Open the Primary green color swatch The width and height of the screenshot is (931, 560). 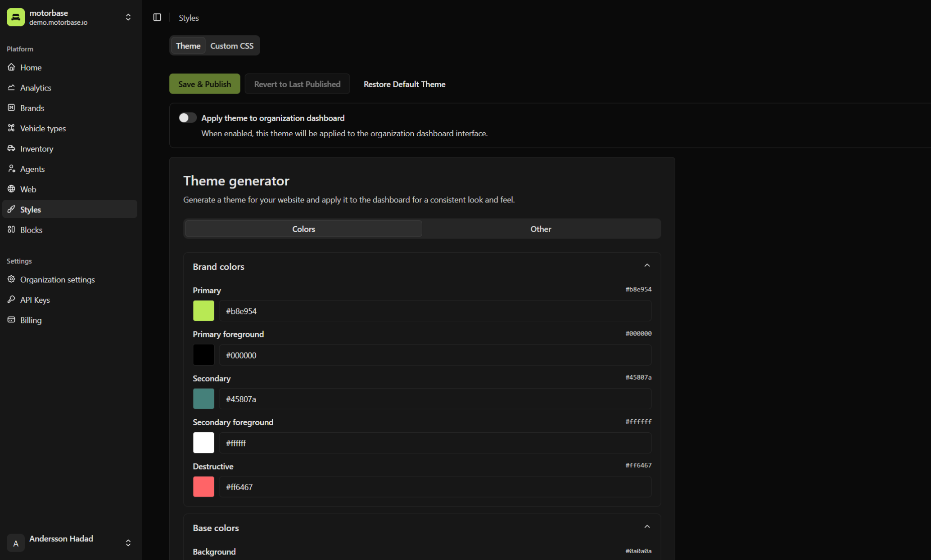click(203, 311)
